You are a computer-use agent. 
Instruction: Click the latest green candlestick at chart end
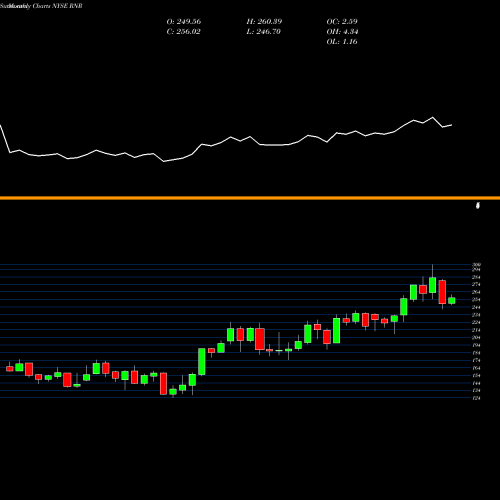[452, 300]
